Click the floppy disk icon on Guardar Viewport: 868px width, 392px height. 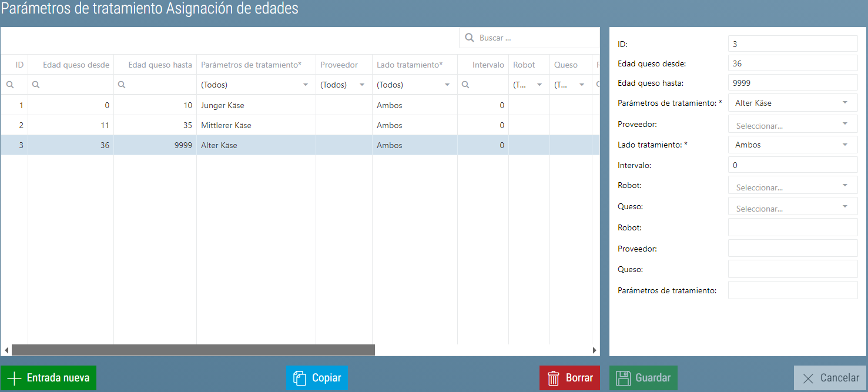pyautogui.click(x=623, y=378)
